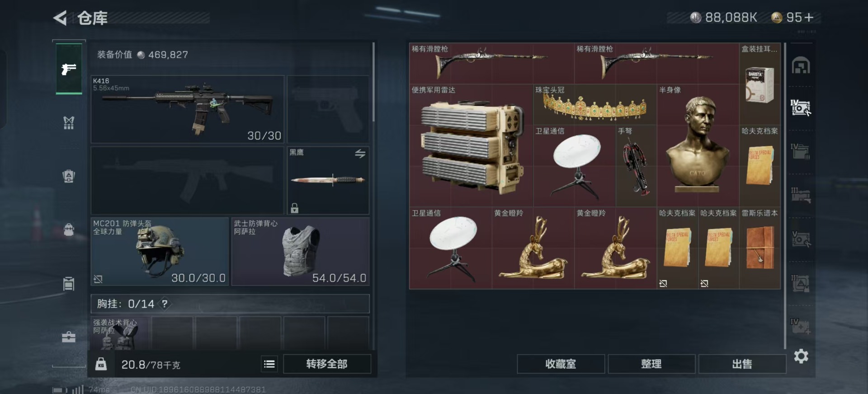Open the toolbox sidebar category at bottom

[69, 337]
